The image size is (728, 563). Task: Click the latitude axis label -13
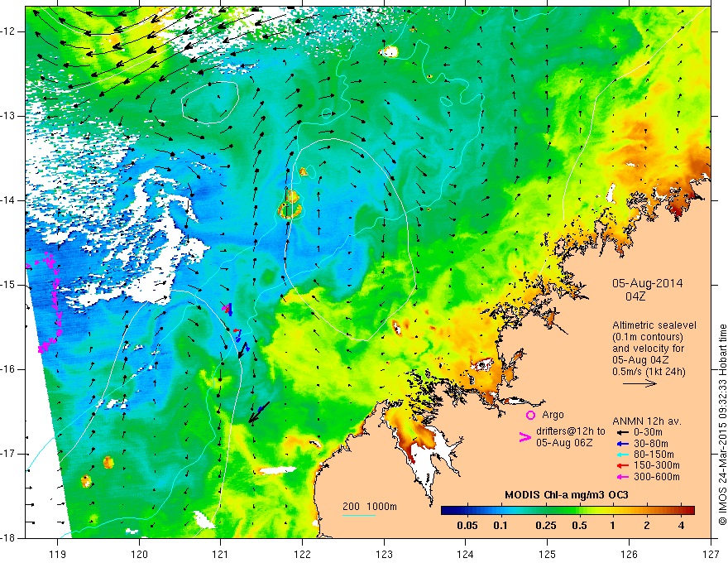[x=8, y=116]
